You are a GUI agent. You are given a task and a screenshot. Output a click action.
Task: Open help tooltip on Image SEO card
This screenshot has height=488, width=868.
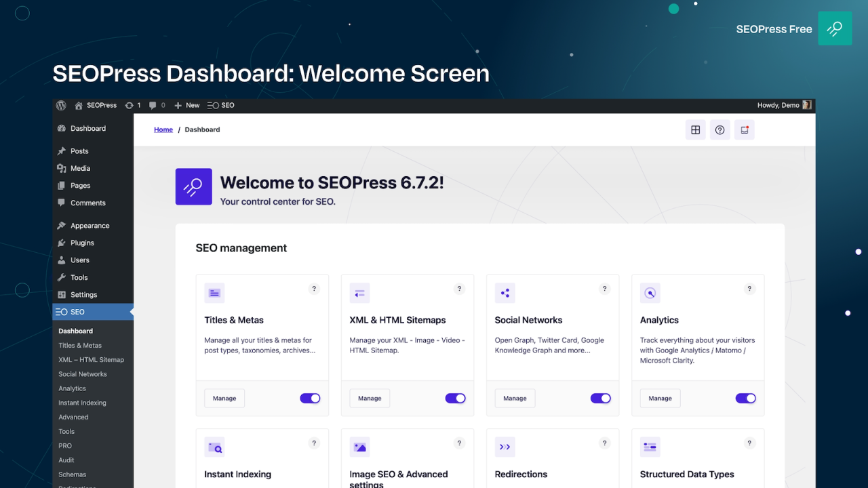[x=459, y=443]
